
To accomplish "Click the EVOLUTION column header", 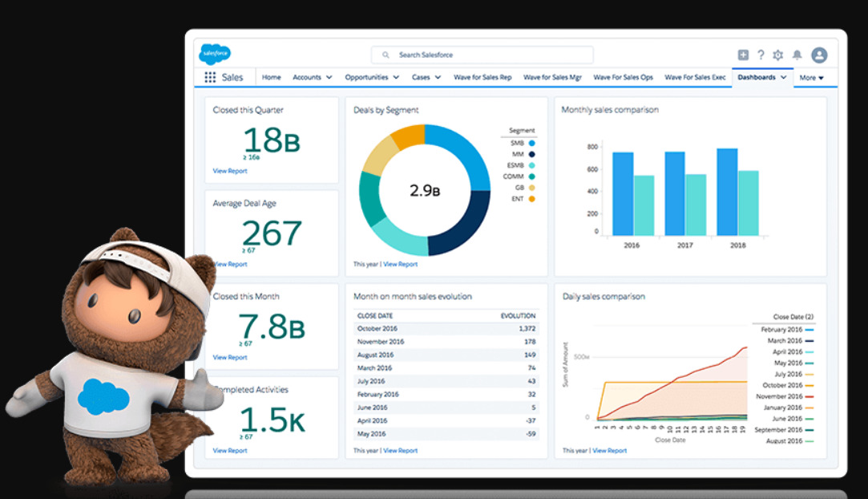I will [518, 315].
